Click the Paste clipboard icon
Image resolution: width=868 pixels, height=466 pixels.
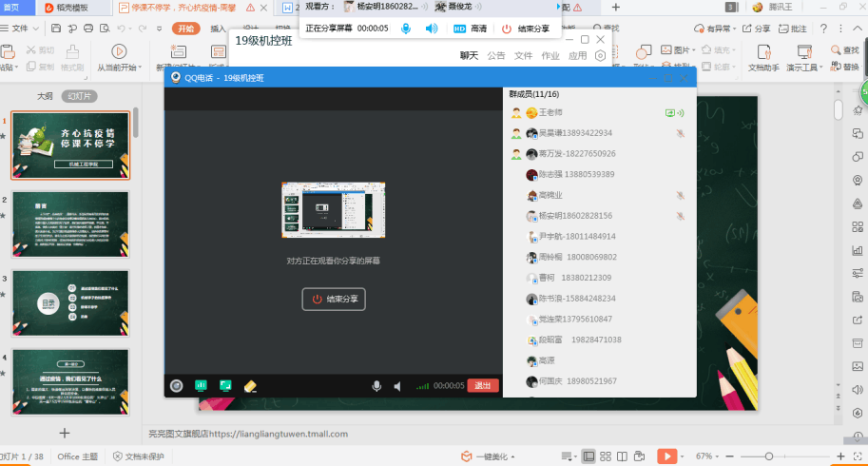click(x=8, y=52)
